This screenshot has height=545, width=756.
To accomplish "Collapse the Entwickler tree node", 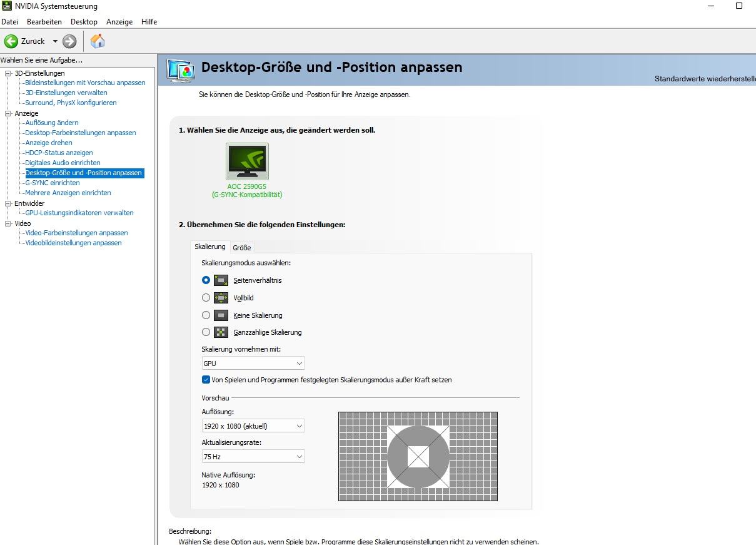I will tap(8, 203).
